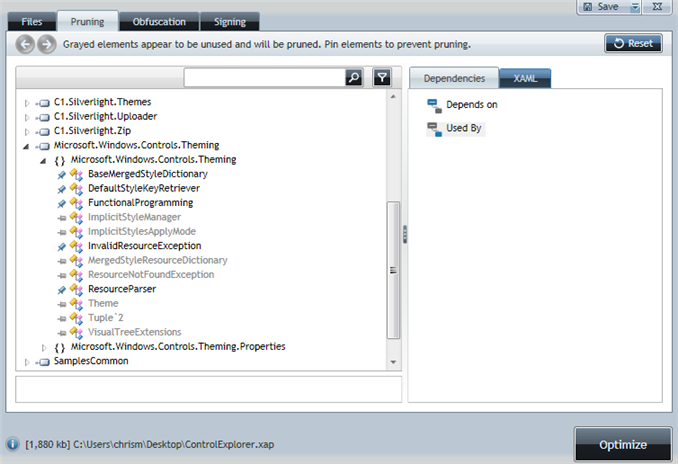
Task: Click the namespace braces icon for Microsoft.Windows.Controls.Theming
Action: tap(60, 160)
